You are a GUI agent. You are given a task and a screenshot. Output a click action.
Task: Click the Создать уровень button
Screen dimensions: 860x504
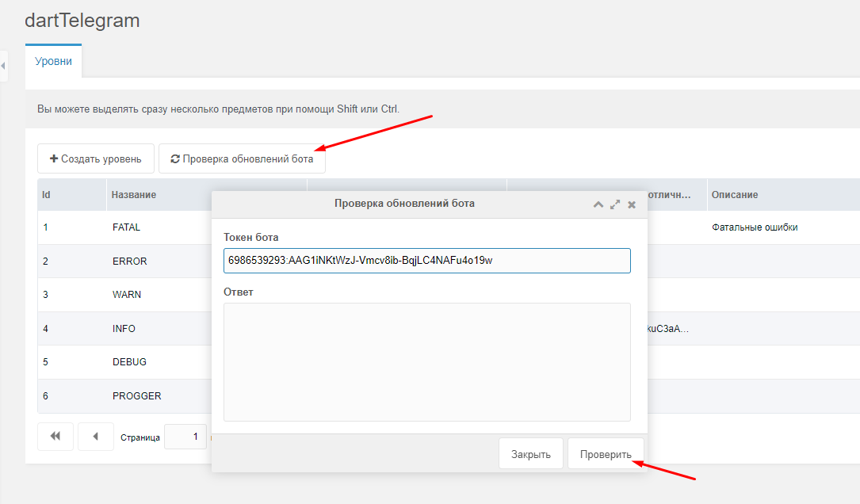[x=95, y=158]
